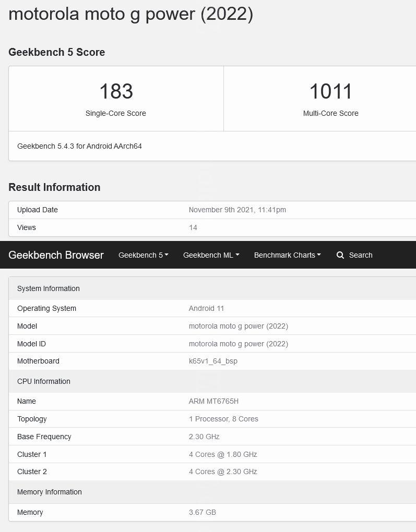Click the Cluster 2 row label
The height and width of the screenshot is (532, 416).
coord(32,472)
